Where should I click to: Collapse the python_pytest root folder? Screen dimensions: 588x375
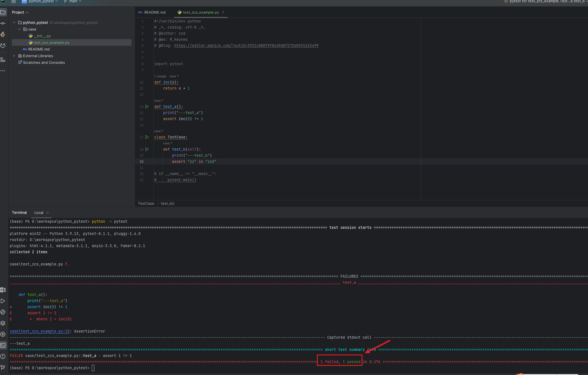pyautogui.click(x=14, y=22)
